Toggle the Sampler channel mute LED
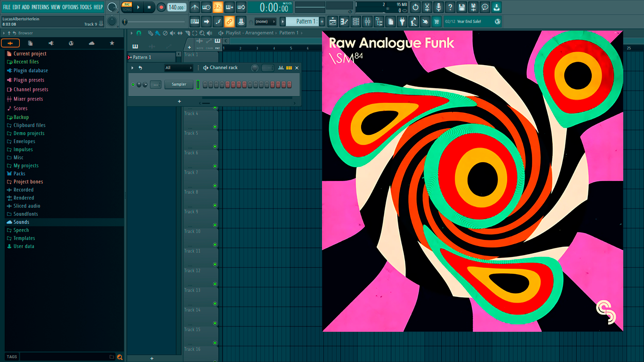Image resolution: width=644 pixels, height=362 pixels. tap(133, 84)
